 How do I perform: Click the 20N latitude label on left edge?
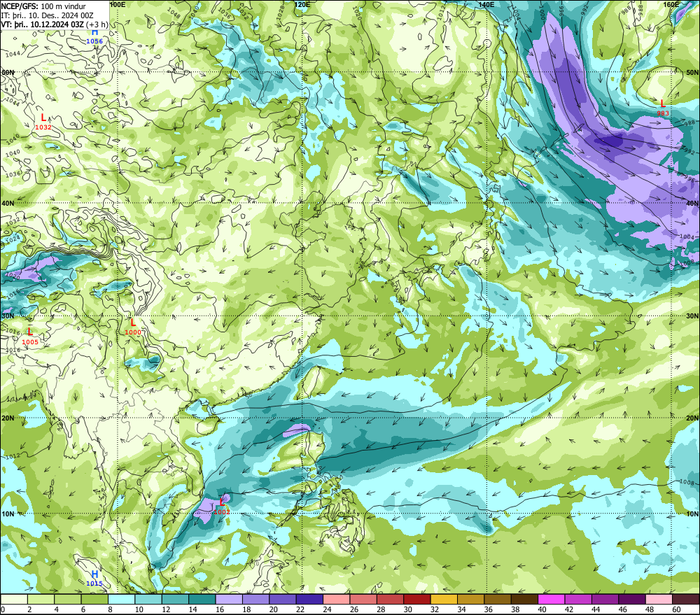tap(8, 418)
